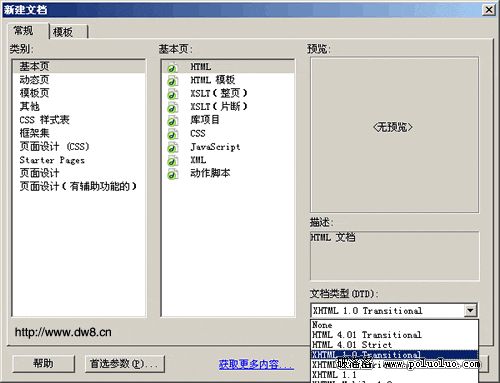Click the XSLT（整页）file icon
The width and height of the screenshot is (500, 383).
(172, 94)
